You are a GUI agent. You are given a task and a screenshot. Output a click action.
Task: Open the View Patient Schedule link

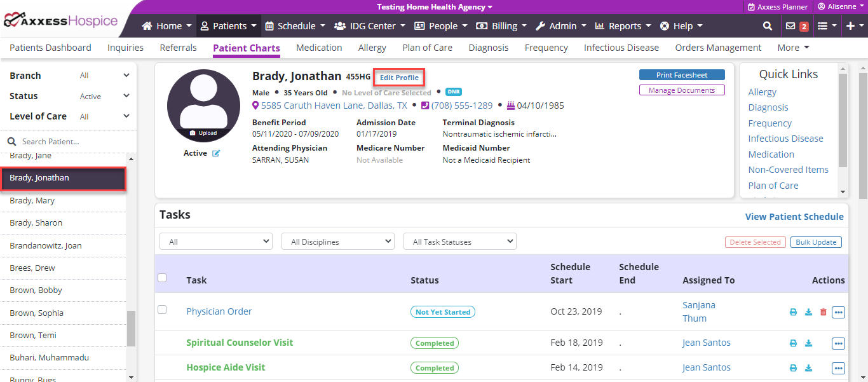[794, 217]
